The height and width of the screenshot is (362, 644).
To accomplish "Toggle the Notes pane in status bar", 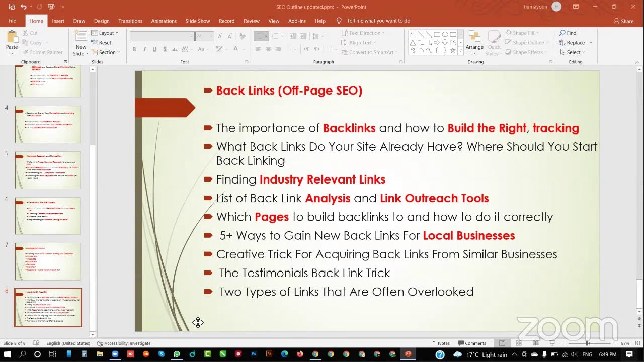I will pyautogui.click(x=440, y=343).
